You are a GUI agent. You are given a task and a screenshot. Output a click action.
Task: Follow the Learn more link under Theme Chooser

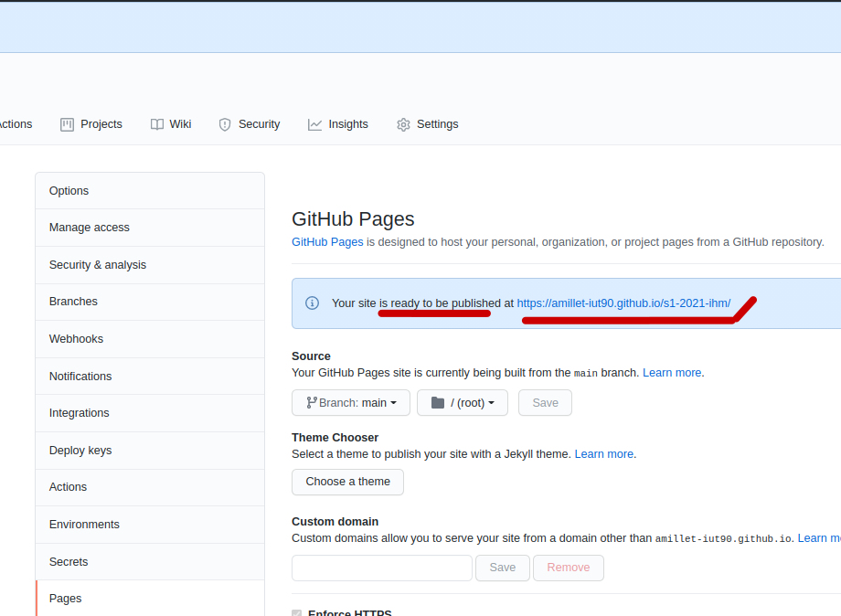pyautogui.click(x=603, y=454)
